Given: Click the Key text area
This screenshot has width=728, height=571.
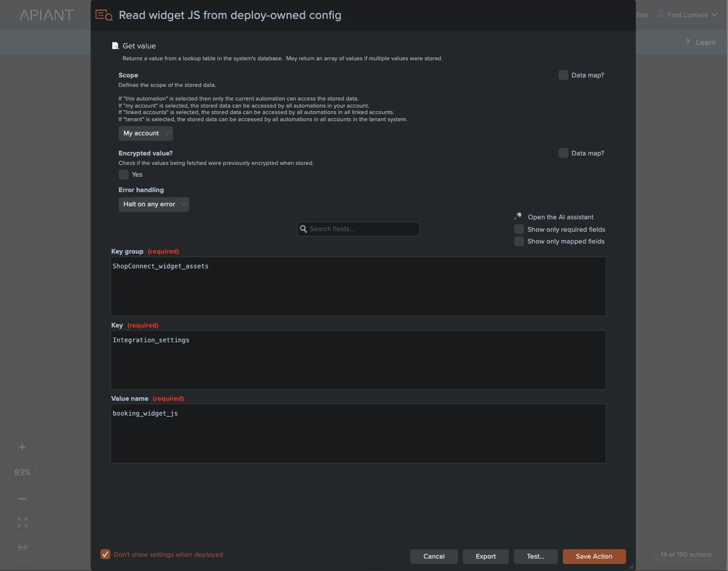Looking at the screenshot, I should click(358, 360).
